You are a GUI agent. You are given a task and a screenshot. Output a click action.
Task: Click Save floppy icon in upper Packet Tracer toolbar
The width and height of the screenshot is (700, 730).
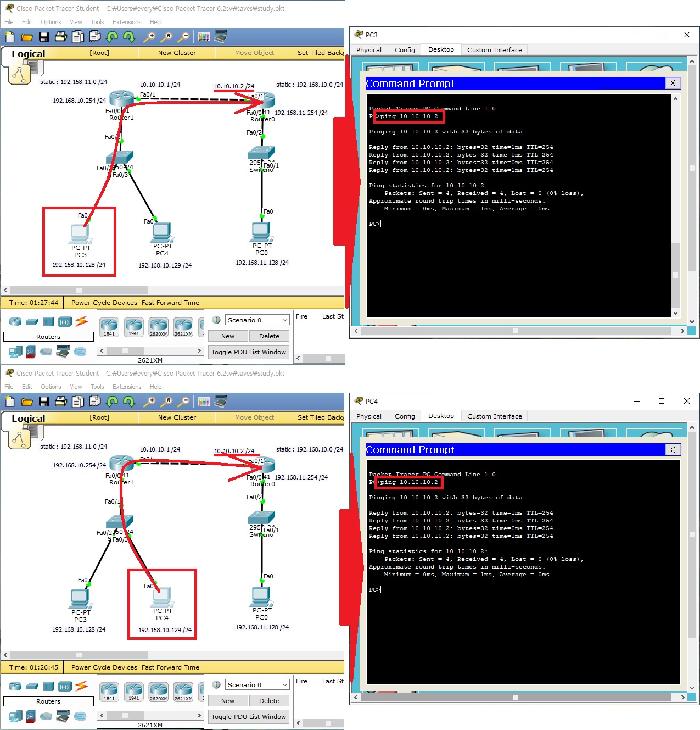[x=44, y=37]
